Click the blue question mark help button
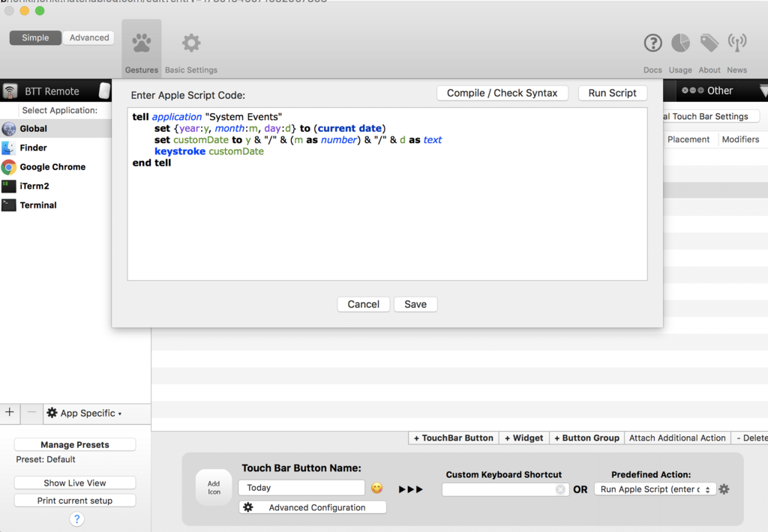Viewport: 768px width, 532px height. (x=77, y=519)
